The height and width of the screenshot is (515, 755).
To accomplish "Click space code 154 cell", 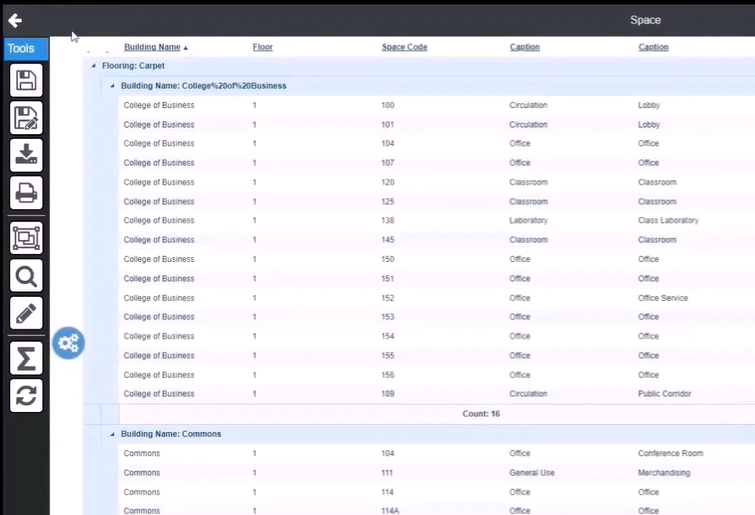I will pos(388,336).
